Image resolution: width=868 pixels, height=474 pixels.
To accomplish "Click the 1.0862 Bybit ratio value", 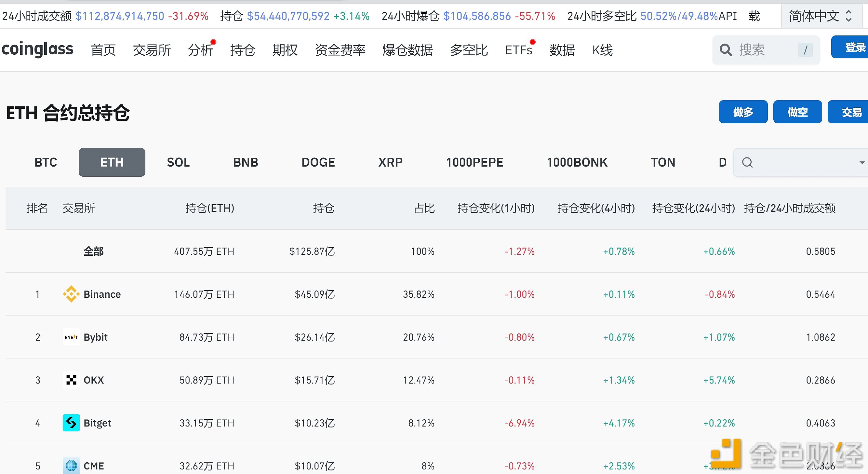I will tap(821, 337).
